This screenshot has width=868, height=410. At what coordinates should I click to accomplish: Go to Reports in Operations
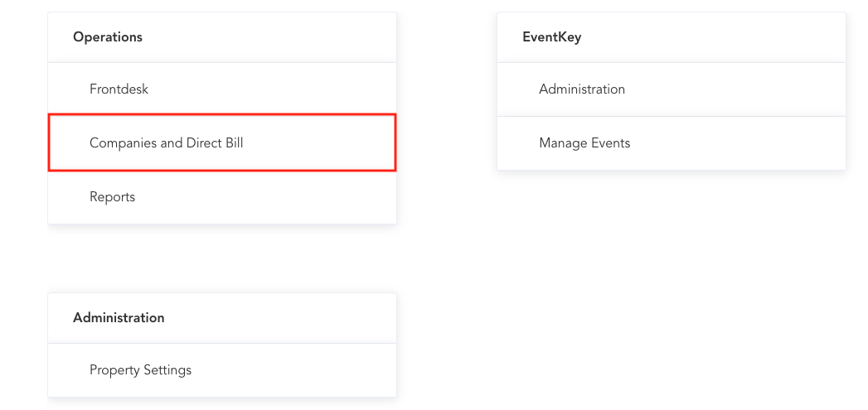point(113,197)
